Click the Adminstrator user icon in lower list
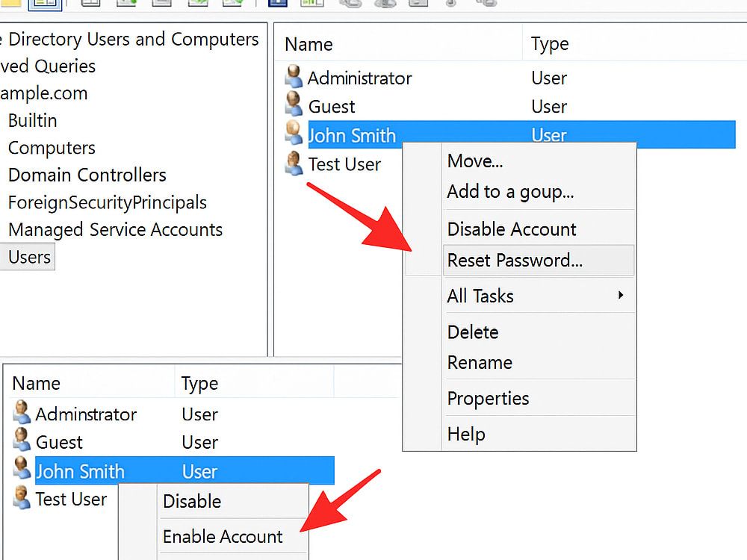The height and width of the screenshot is (560, 747). (x=22, y=412)
